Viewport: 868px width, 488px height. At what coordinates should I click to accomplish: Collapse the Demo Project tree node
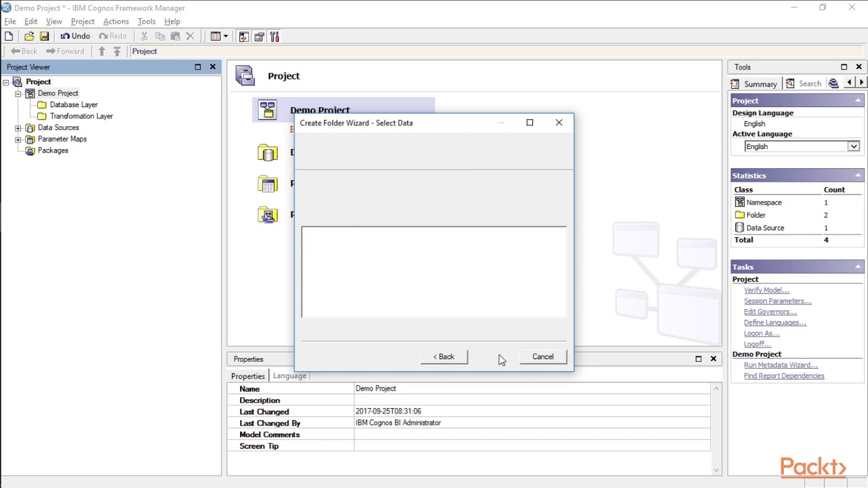click(18, 94)
